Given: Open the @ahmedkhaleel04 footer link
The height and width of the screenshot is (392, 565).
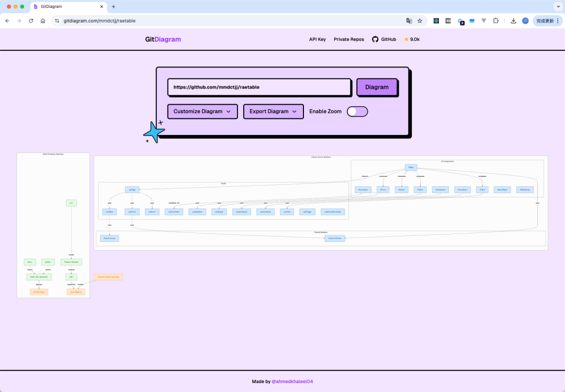Looking at the screenshot, I should (292, 382).
